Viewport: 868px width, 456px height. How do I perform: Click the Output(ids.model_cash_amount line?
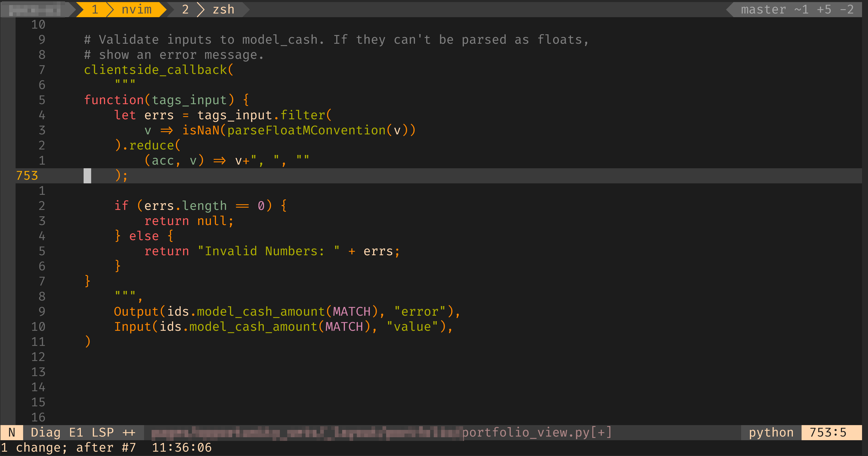tap(287, 312)
